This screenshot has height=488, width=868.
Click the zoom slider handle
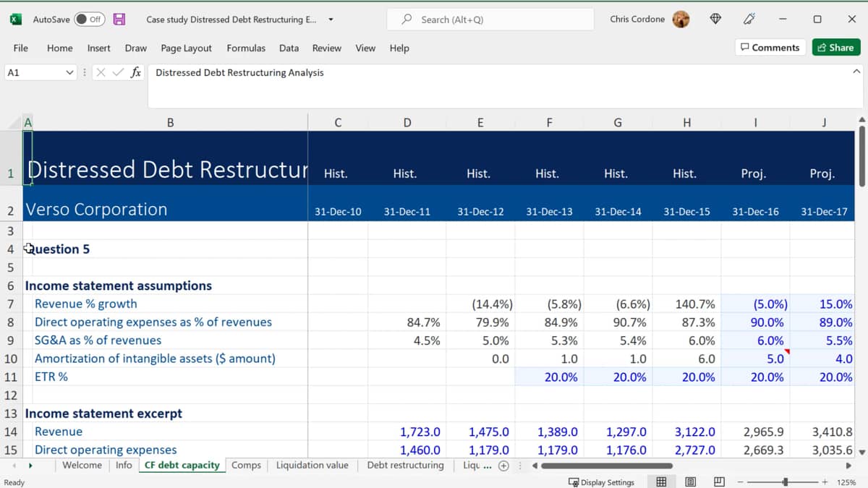786,482
